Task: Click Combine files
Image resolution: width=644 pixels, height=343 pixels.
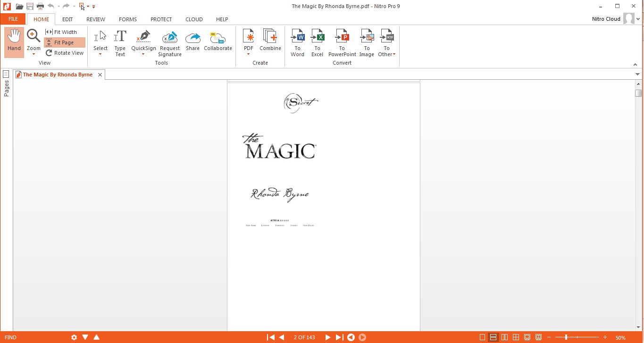Action: (270, 40)
